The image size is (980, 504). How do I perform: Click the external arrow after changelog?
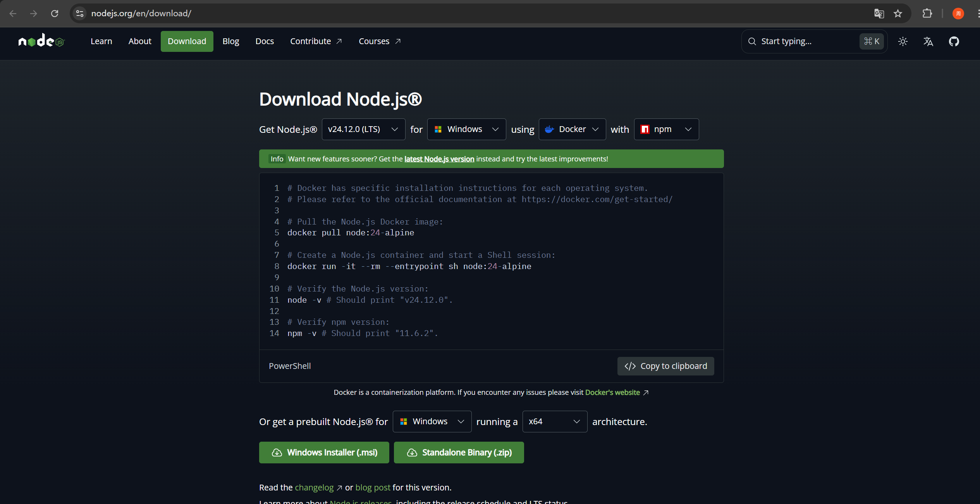pyautogui.click(x=339, y=488)
